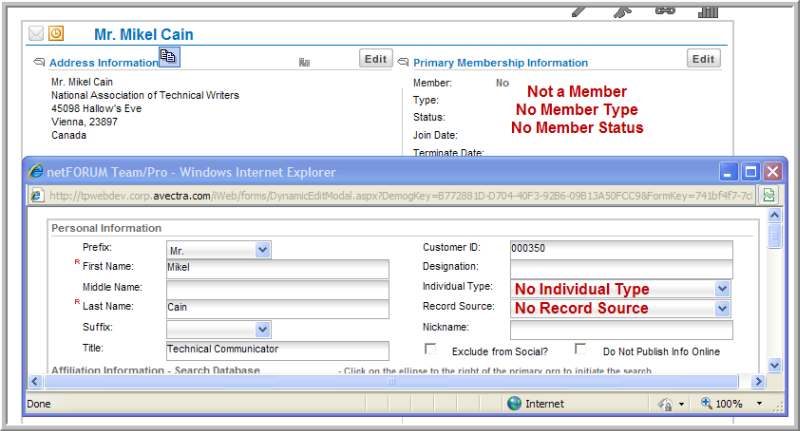Click into the Last Name field containing Cain
Viewport: 800px width, 431px height.
(x=278, y=309)
